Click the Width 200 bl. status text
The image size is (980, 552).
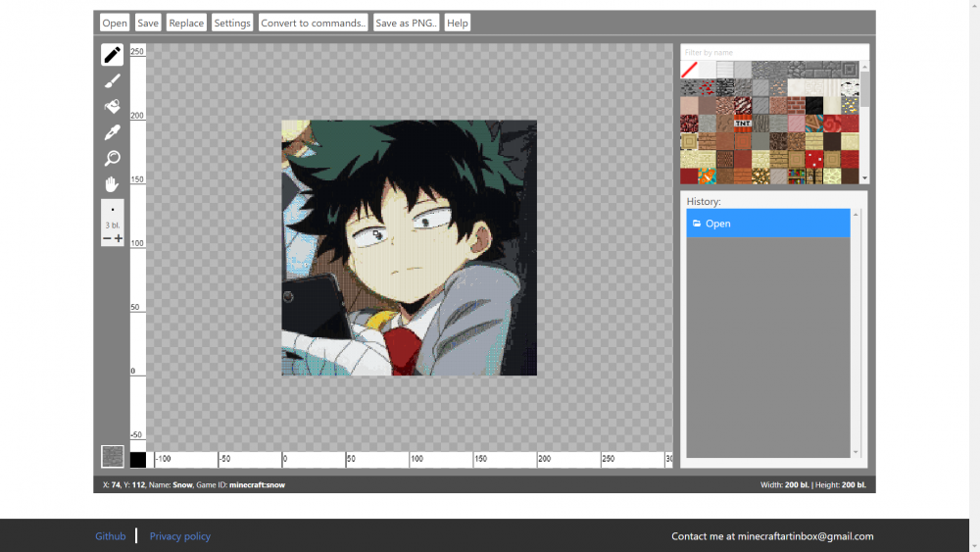(784, 484)
